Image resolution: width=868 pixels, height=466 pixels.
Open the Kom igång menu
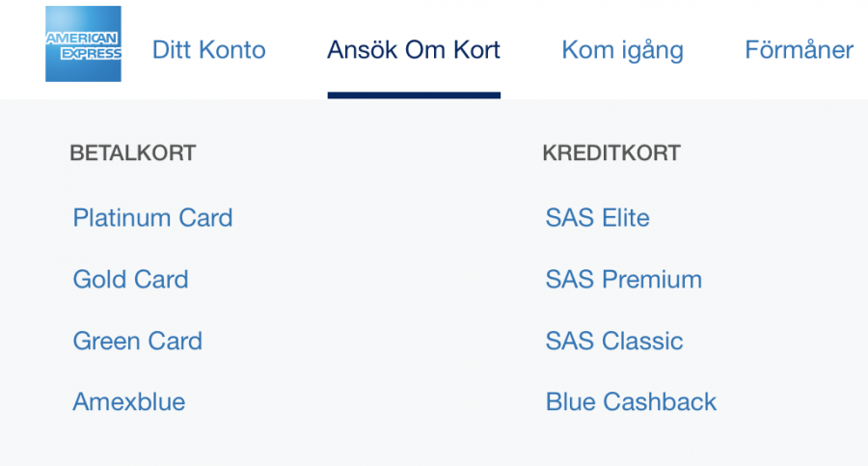point(622,50)
